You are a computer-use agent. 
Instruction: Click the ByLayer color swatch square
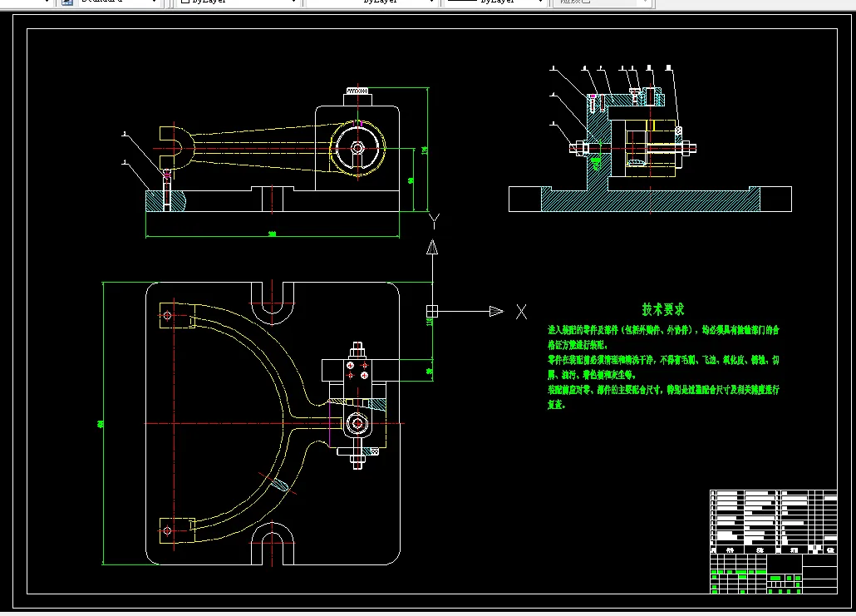185,2
